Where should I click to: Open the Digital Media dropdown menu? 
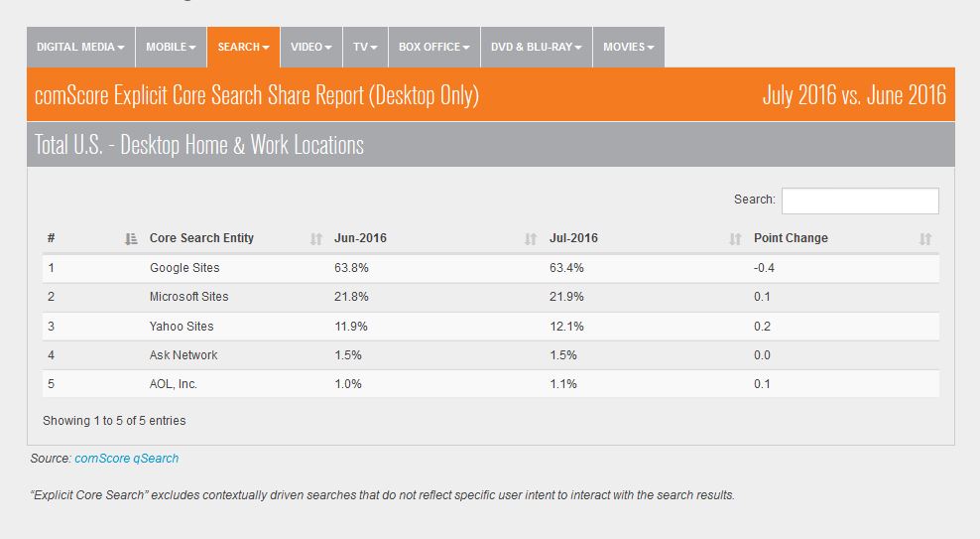coord(80,47)
